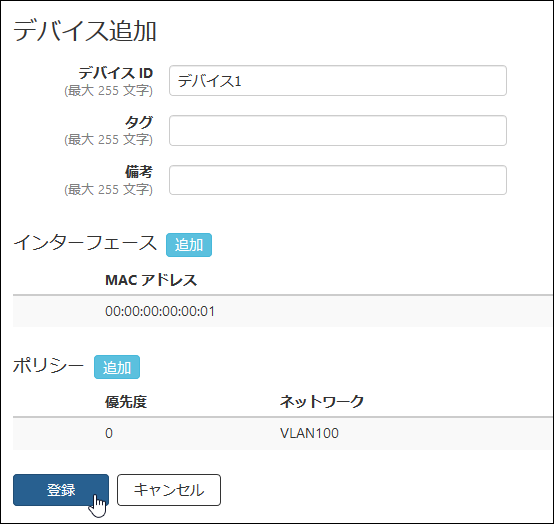Focus the タグ text field
554x524 pixels.
click(x=338, y=130)
